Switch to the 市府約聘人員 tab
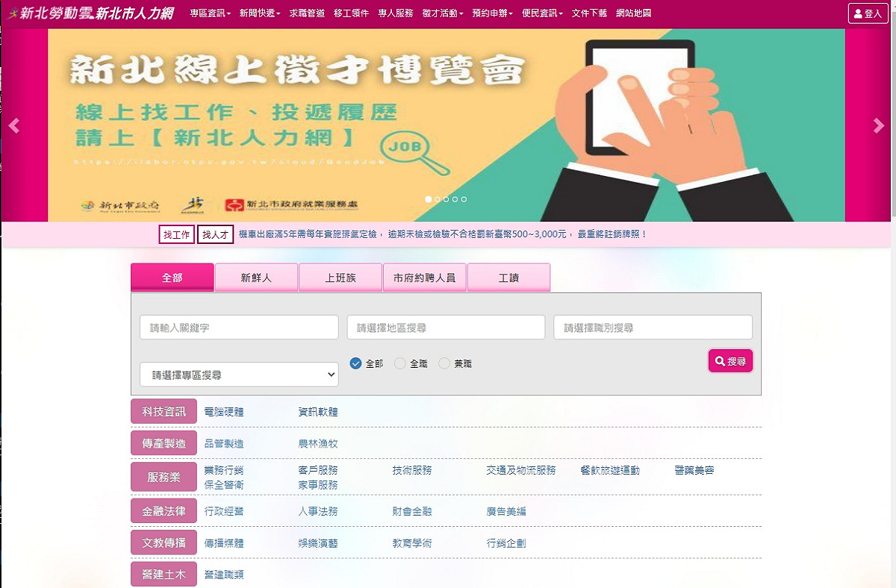 [x=425, y=278]
